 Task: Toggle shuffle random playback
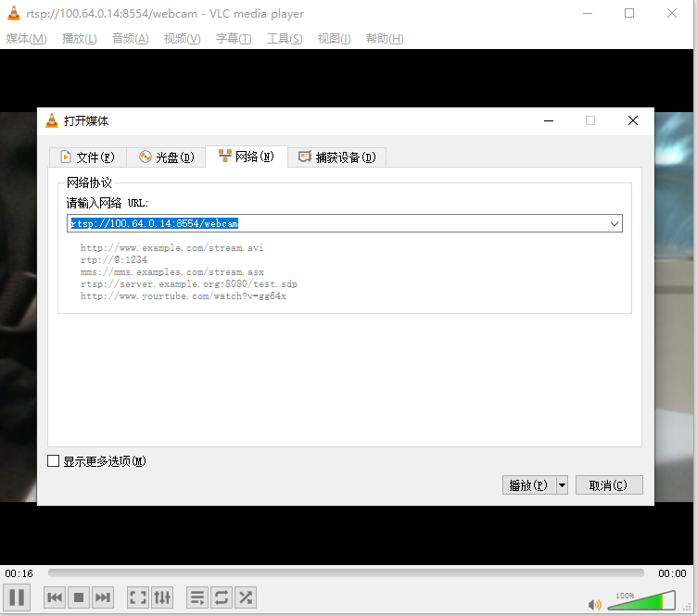click(x=246, y=597)
